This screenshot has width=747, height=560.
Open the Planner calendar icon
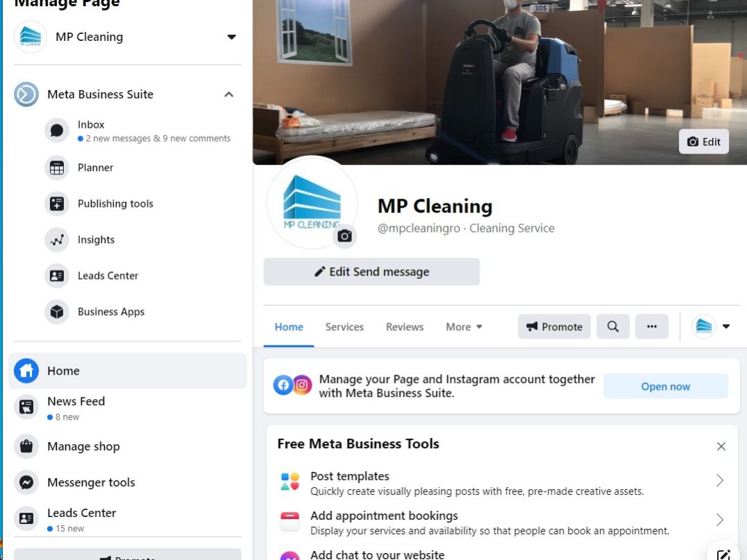point(57,168)
